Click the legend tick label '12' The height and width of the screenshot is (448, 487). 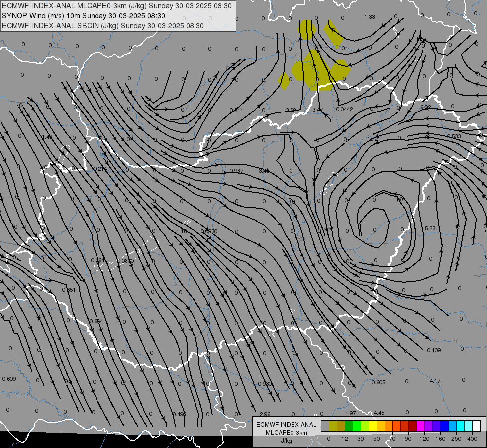(345, 439)
